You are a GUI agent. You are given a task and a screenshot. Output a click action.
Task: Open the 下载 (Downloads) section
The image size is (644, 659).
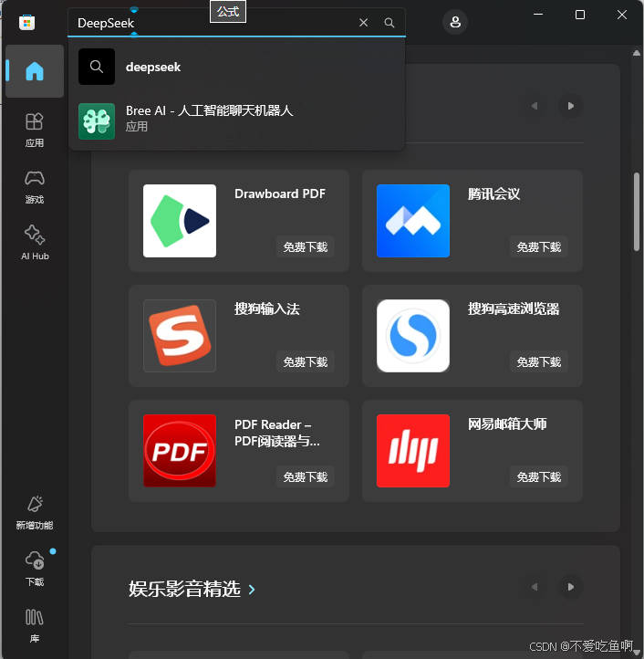point(35,569)
